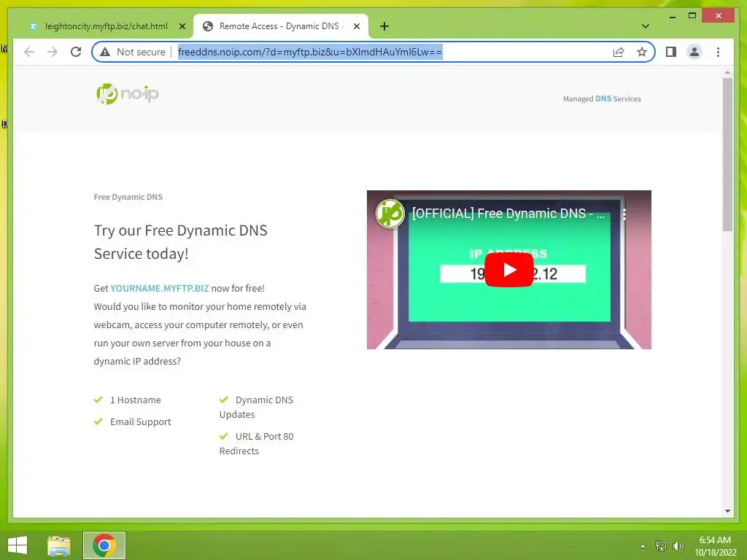The height and width of the screenshot is (560, 747).
Task: Open Chrome profile menu
Action: pyautogui.click(x=694, y=52)
